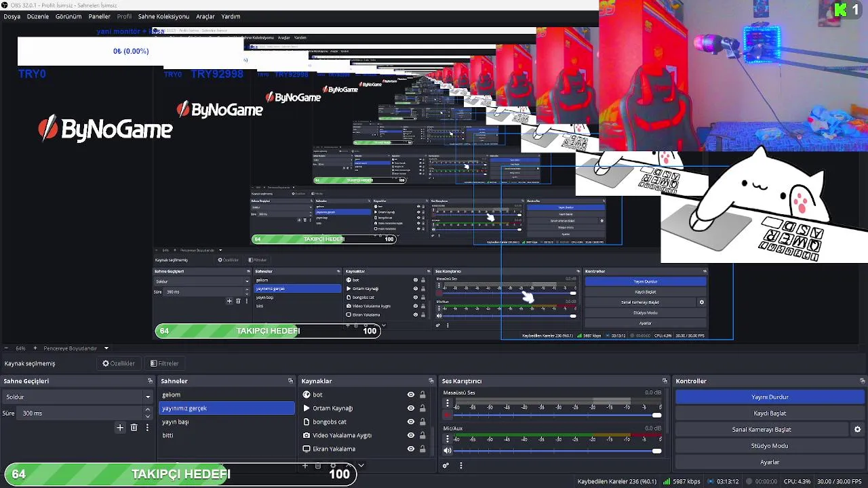This screenshot has width=868, height=488.
Task: Toggle the lock on Ekran Yakalama
Action: (422, 449)
